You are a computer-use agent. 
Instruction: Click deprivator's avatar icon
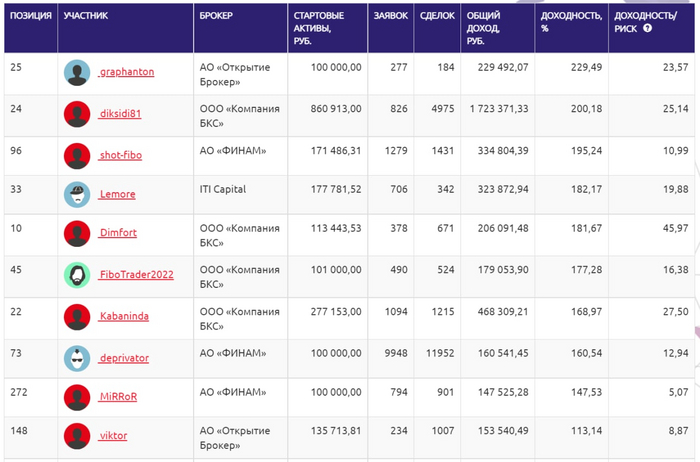pyautogui.click(x=77, y=357)
